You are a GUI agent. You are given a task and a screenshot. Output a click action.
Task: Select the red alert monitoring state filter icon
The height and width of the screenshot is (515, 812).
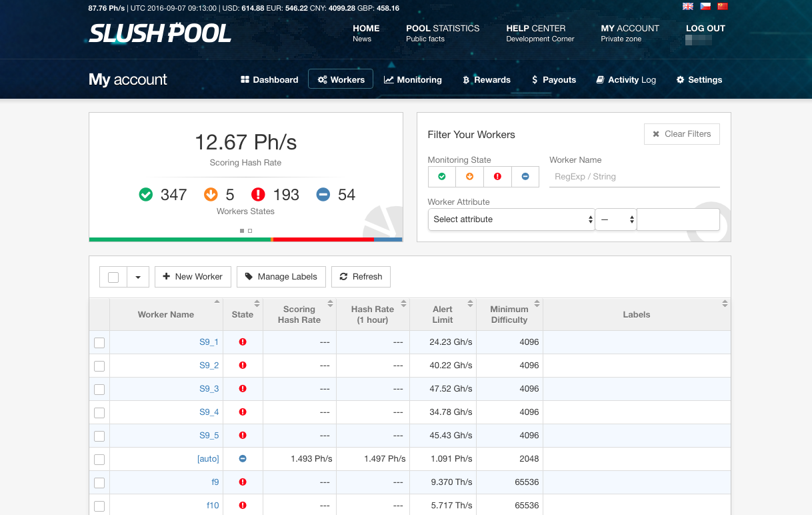point(497,176)
